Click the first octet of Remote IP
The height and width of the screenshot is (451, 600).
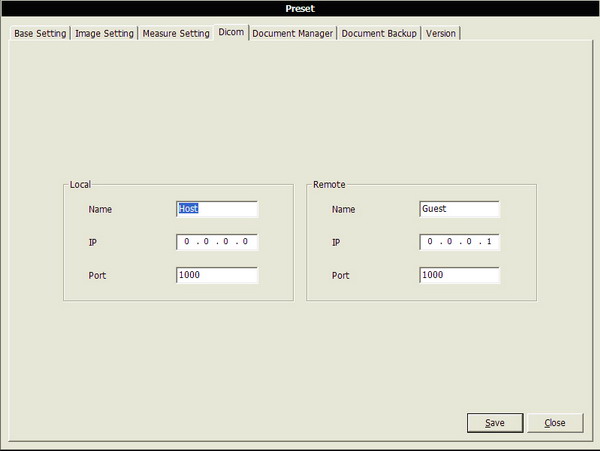point(430,242)
